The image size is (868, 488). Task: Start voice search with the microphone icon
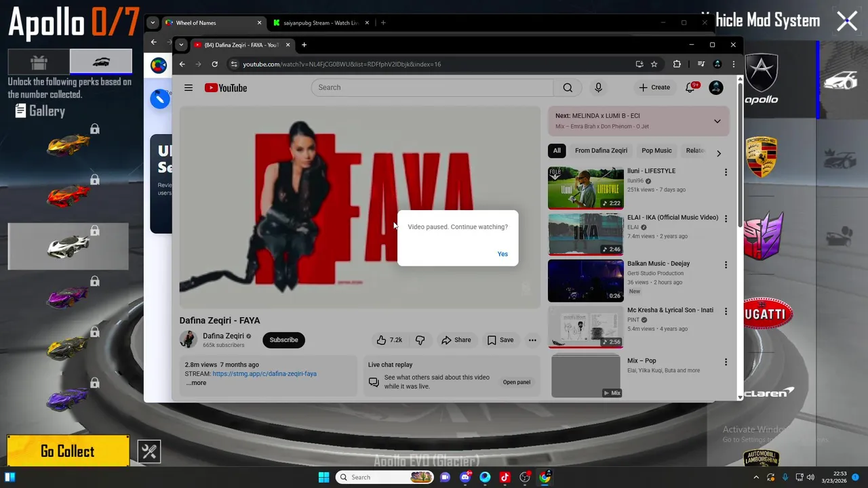598,87
